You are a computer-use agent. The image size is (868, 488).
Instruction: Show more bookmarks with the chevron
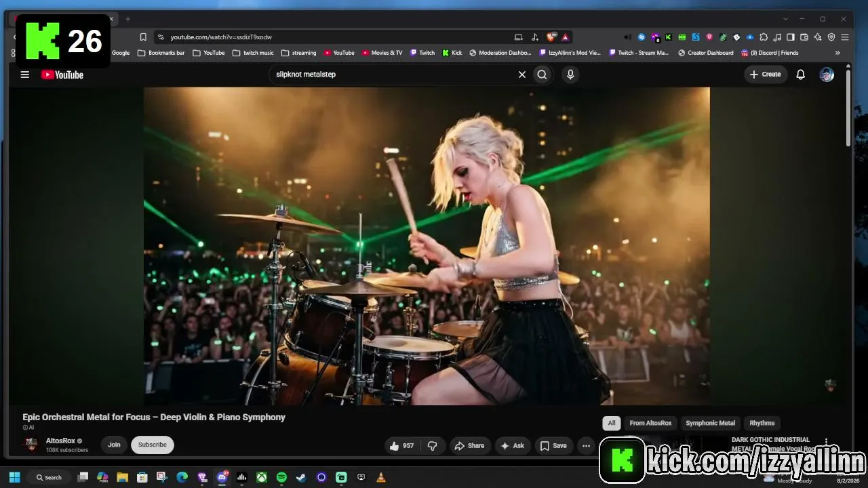(837, 53)
